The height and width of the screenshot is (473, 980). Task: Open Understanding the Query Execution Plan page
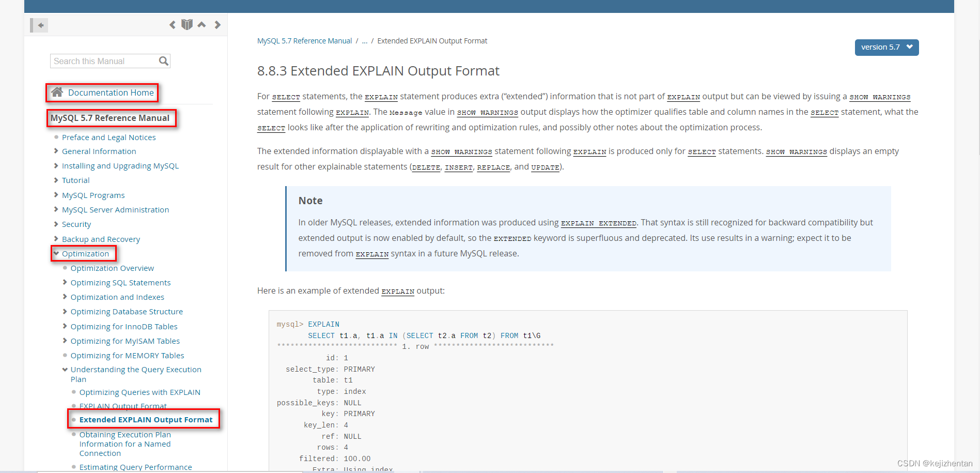point(136,374)
